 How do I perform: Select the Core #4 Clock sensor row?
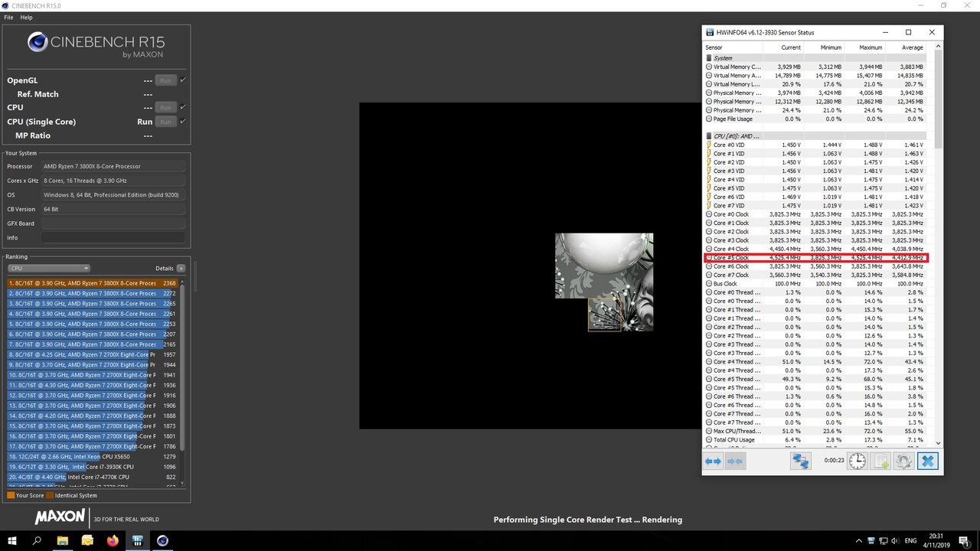pyautogui.click(x=815, y=249)
